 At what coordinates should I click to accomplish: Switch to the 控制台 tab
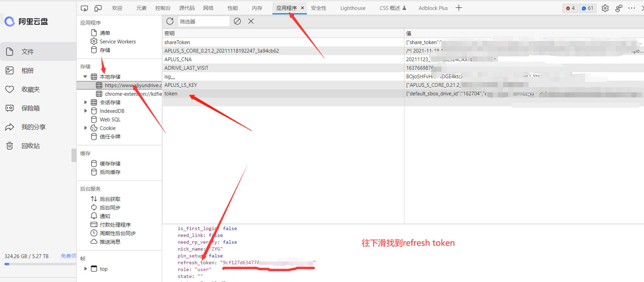[x=163, y=8]
